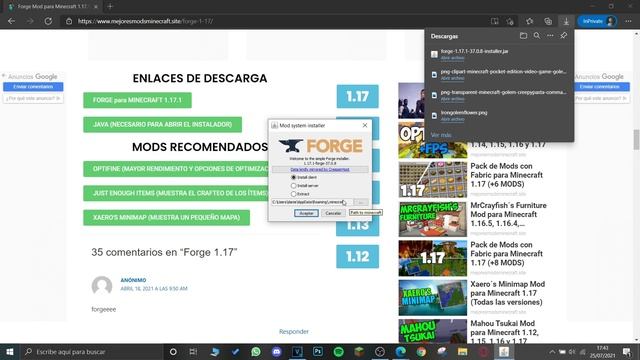Select the Install server radio option
The width and height of the screenshot is (640, 360).
coord(293,186)
